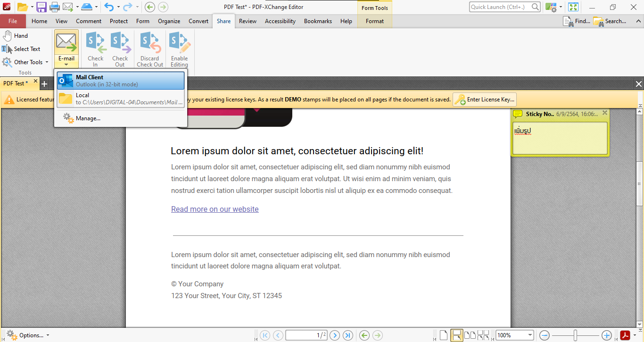The height and width of the screenshot is (342, 644).
Task: Open the Format tab under Form Tools
Action: click(x=375, y=21)
